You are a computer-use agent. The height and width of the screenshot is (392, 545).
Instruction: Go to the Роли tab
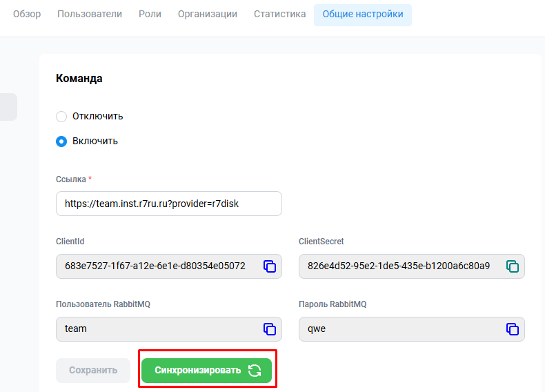click(x=150, y=14)
